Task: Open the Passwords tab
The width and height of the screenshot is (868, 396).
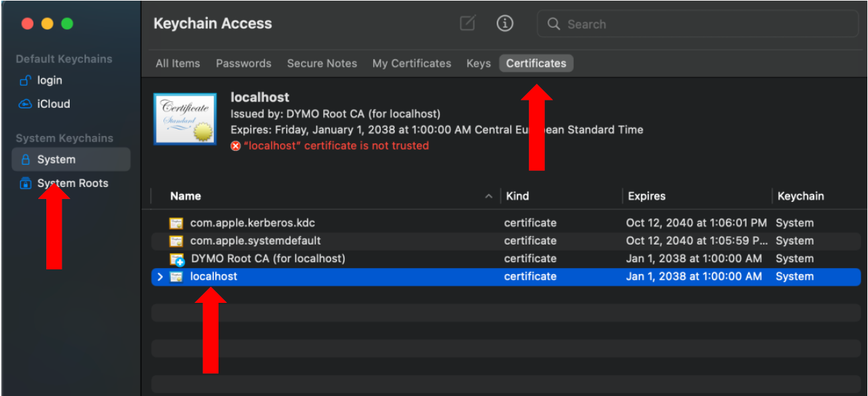Action: coord(243,64)
